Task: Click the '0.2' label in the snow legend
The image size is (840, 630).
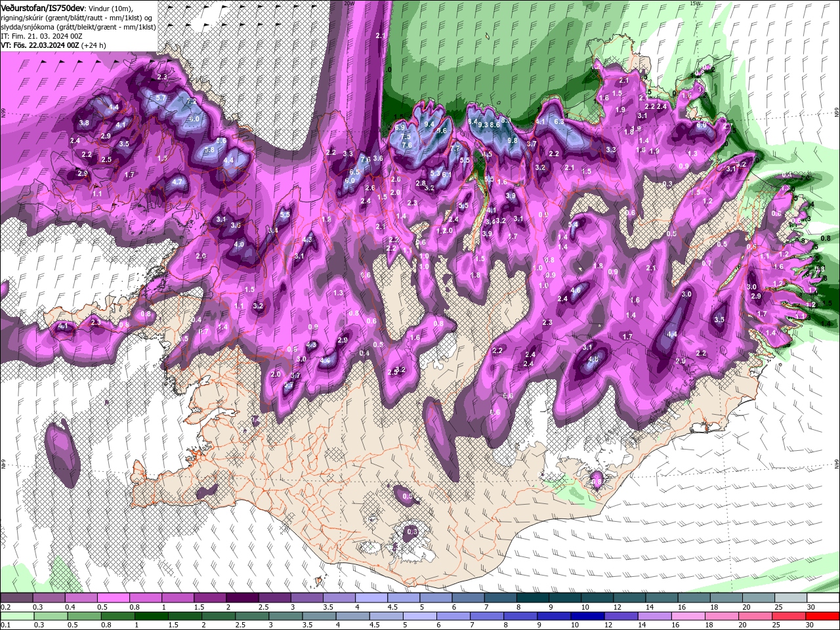Action: [x=5, y=607]
